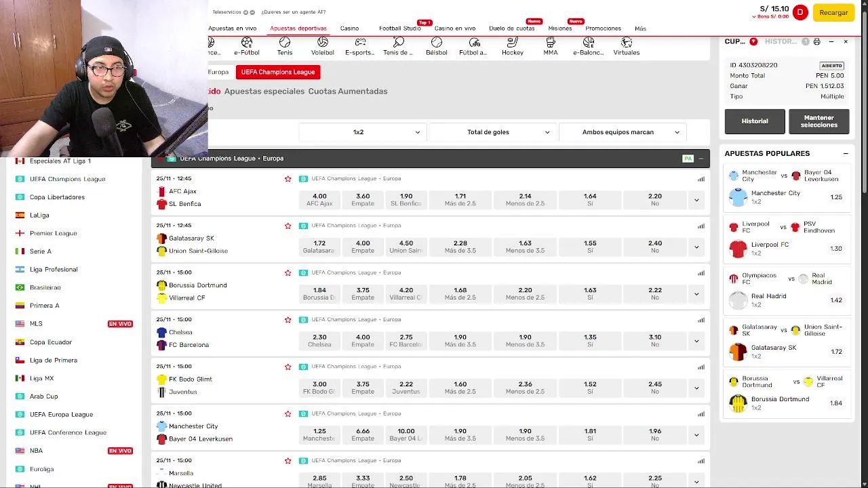Expand more markets for Chelsea match

tap(696, 341)
